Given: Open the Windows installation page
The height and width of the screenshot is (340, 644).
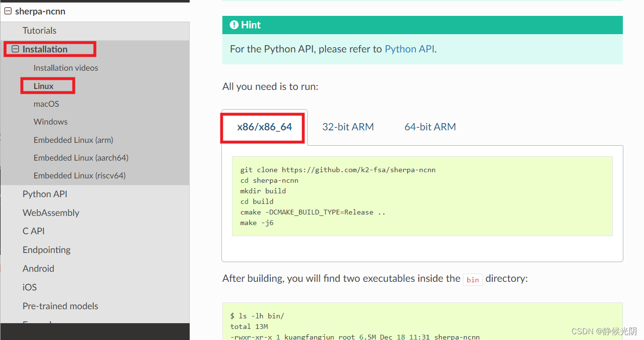Looking at the screenshot, I should tap(50, 122).
